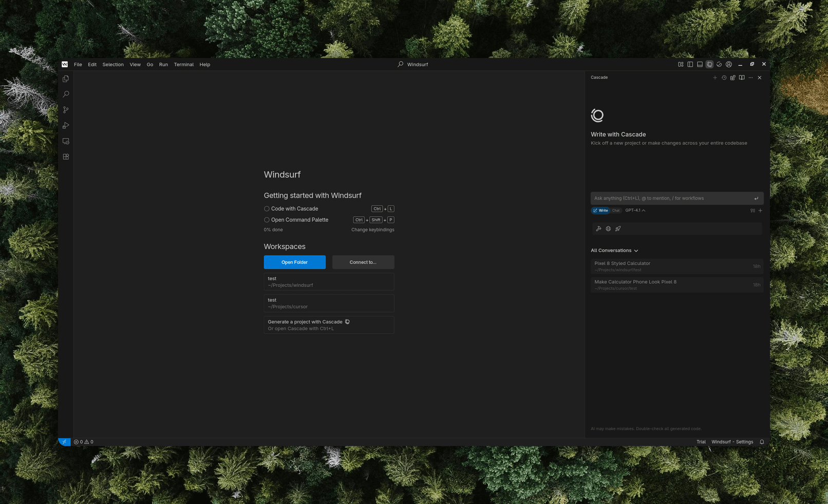Open errors and warnings in status bar
The image size is (828, 504).
pyautogui.click(x=84, y=442)
